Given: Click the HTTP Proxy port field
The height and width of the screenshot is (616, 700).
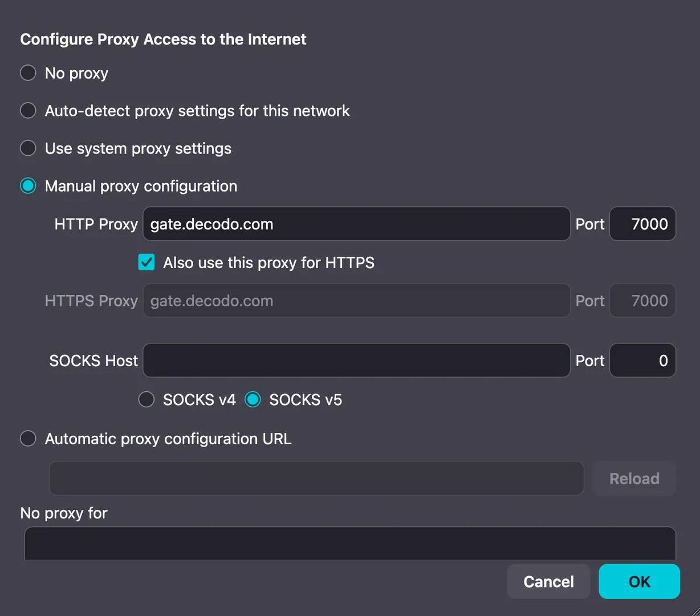Looking at the screenshot, I should coord(642,224).
